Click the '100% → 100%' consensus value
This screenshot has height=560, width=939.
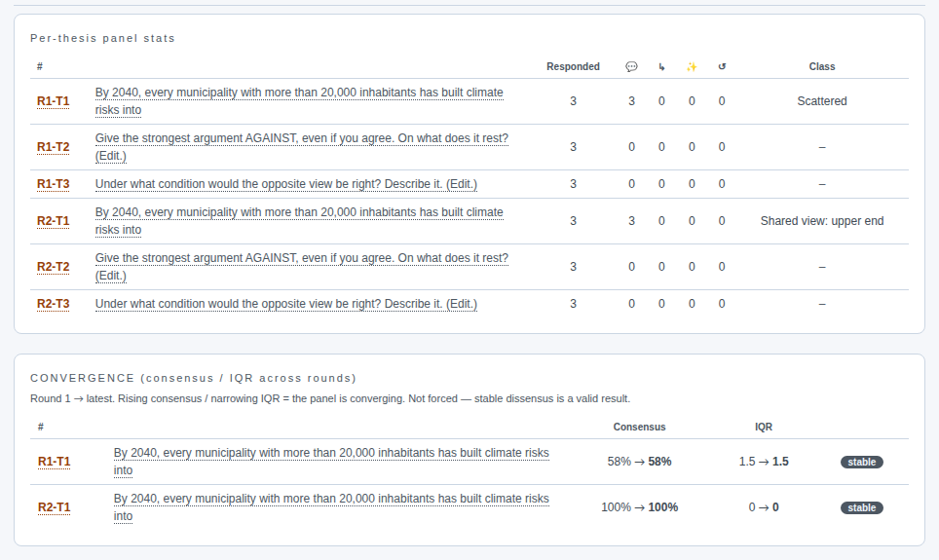639,507
